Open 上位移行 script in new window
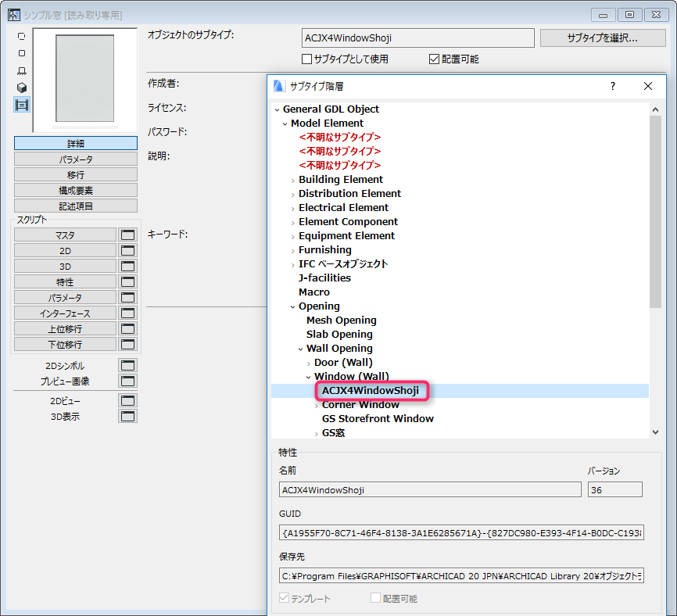Image resolution: width=677 pixels, height=616 pixels. tap(127, 328)
